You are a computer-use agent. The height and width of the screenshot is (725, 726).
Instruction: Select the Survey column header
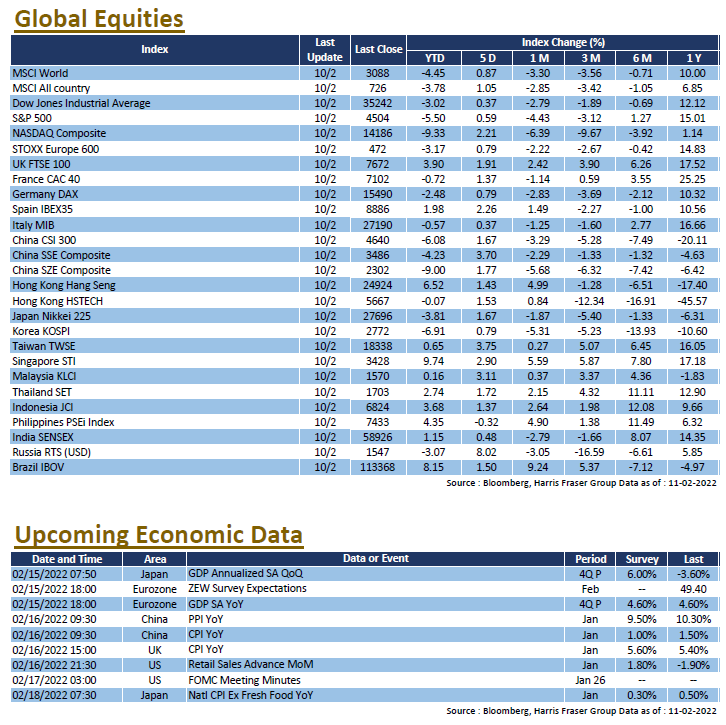(x=642, y=559)
